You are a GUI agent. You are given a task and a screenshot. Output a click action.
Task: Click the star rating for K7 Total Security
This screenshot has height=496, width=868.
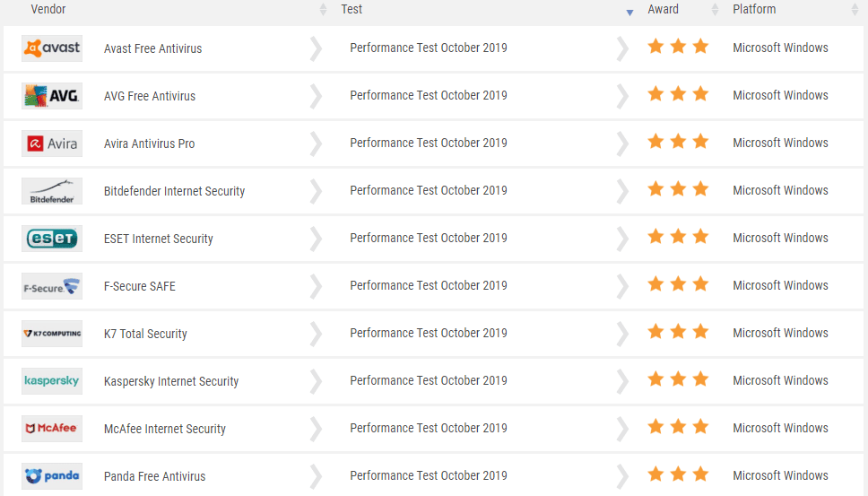click(678, 332)
